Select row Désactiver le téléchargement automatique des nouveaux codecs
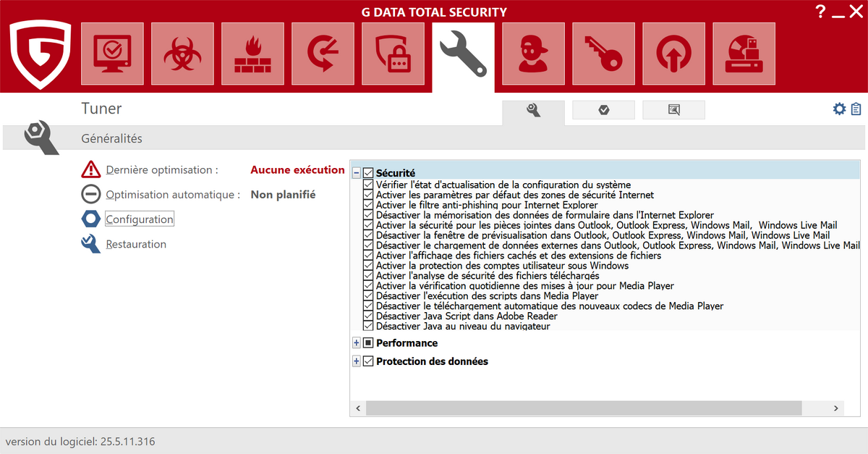Image resolution: width=868 pixels, height=454 pixels. [550, 306]
